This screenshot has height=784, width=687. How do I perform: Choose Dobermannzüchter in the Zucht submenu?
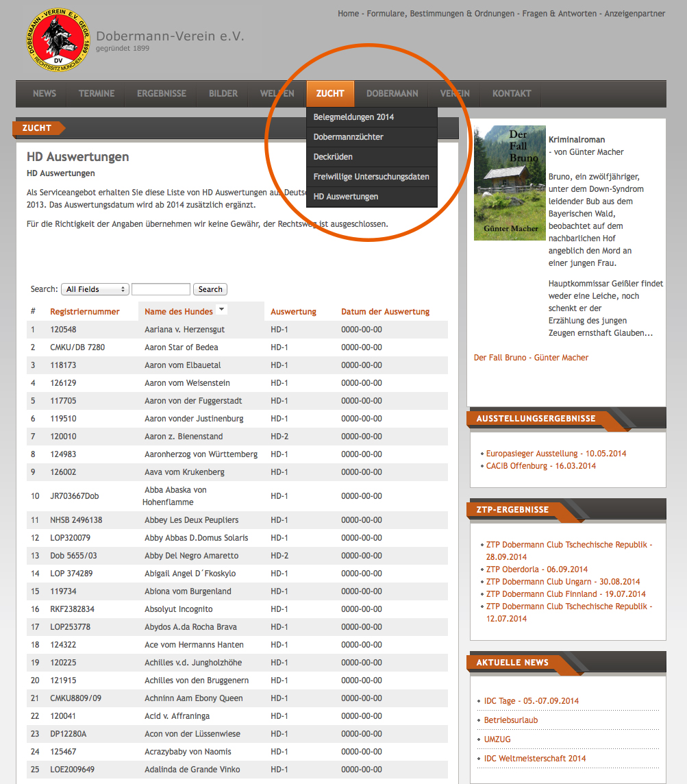pyautogui.click(x=348, y=137)
